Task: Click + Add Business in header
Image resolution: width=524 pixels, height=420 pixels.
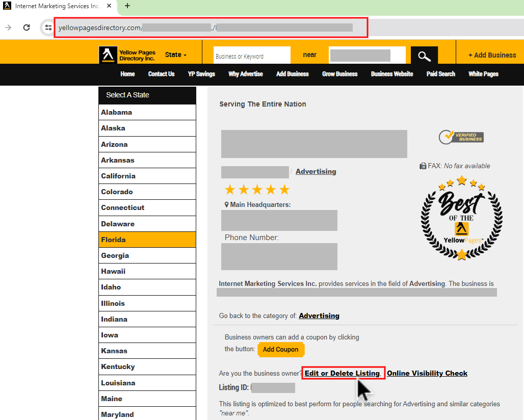Action: (492, 55)
